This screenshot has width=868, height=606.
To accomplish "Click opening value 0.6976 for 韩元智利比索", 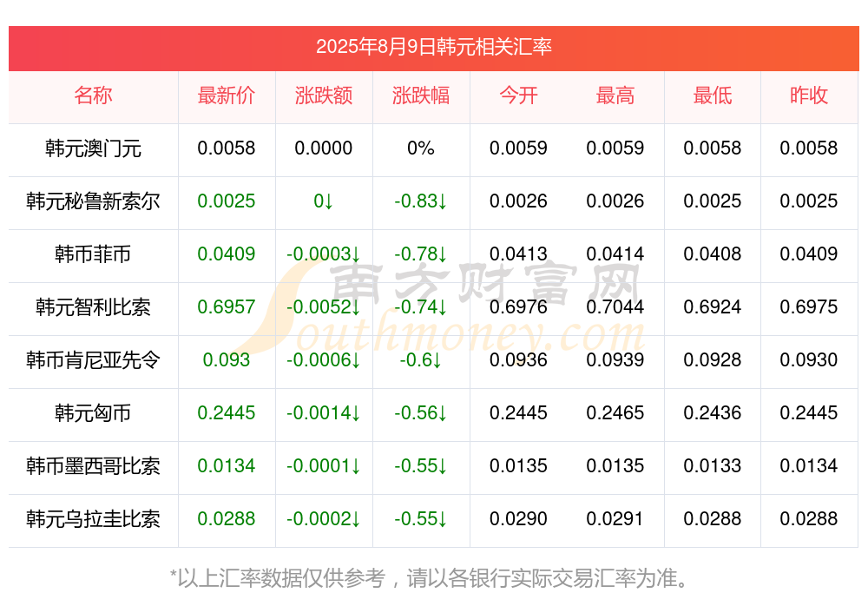I will [518, 306].
